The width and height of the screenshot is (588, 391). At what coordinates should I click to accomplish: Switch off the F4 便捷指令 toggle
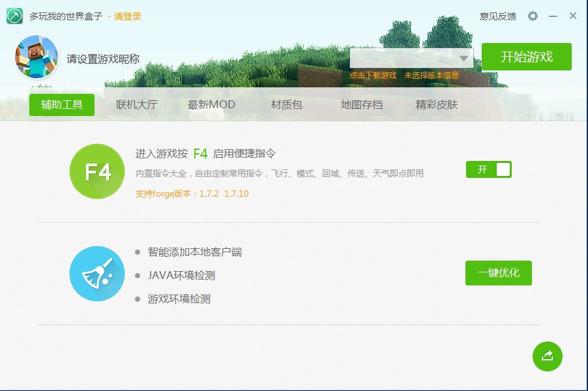489,168
